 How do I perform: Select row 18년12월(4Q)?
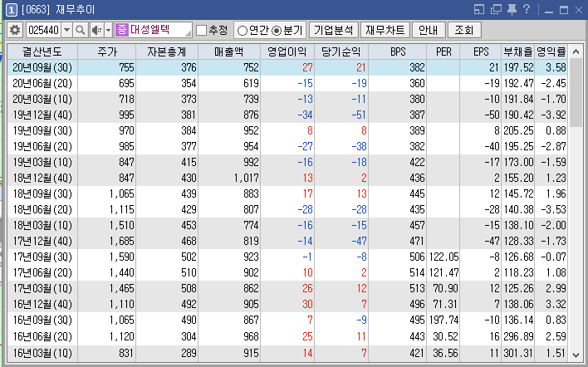click(287, 178)
